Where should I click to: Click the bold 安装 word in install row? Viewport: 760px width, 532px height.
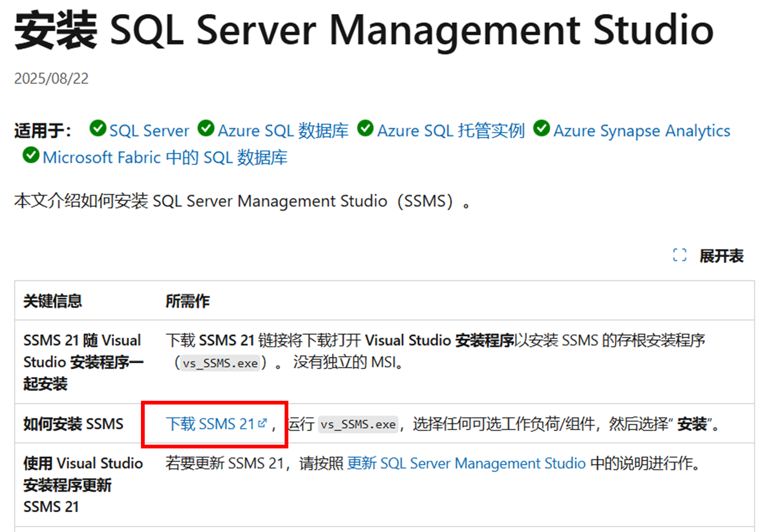pyautogui.click(x=692, y=424)
